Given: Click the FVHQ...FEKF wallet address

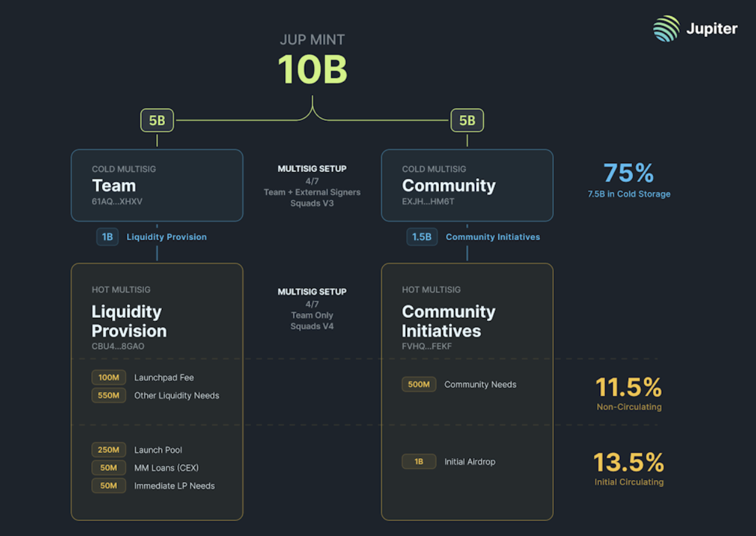Looking at the screenshot, I should click(x=427, y=347).
